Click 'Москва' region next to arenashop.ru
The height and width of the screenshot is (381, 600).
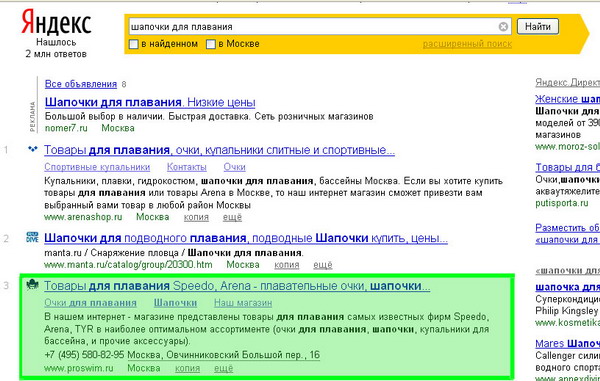click(x=153, y=217)
